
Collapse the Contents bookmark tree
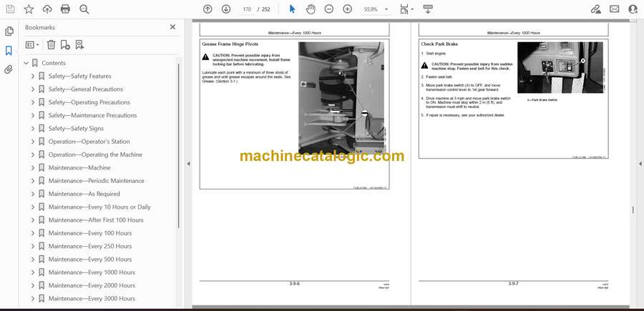pyautogui.click(x=26, y=63)
